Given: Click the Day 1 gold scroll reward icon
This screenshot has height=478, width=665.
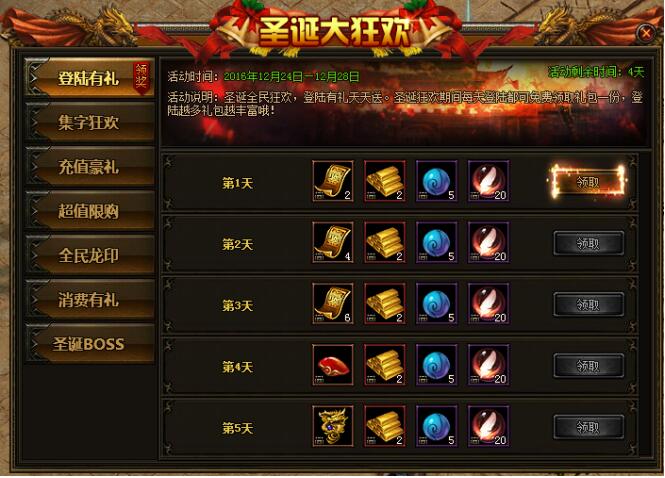Looking at the screenshot, I should [x=333, y=181].
